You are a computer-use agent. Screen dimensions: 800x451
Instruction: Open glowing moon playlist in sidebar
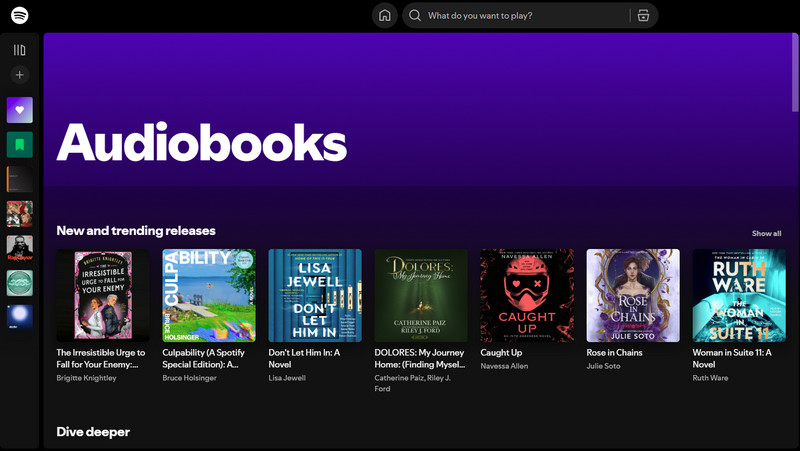pos(19,317)
